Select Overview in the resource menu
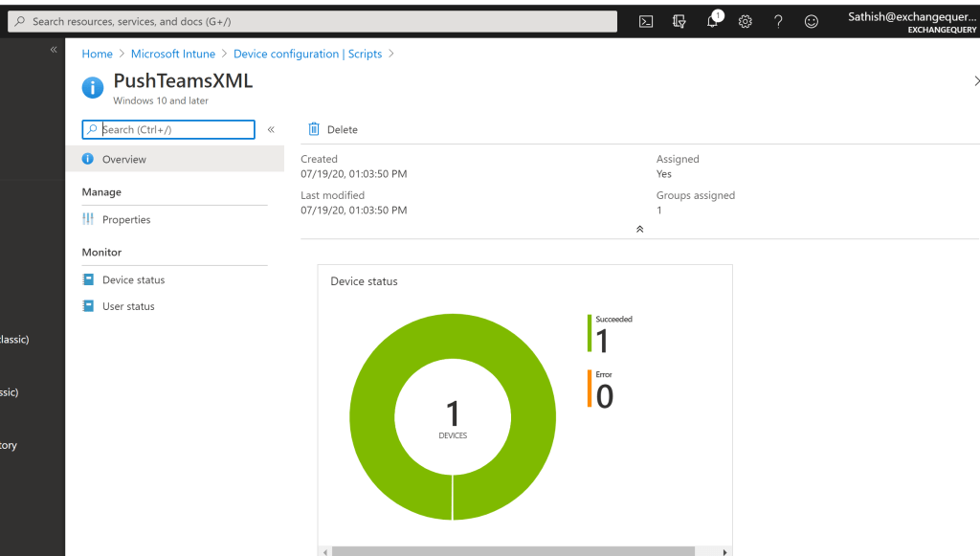 124,160
